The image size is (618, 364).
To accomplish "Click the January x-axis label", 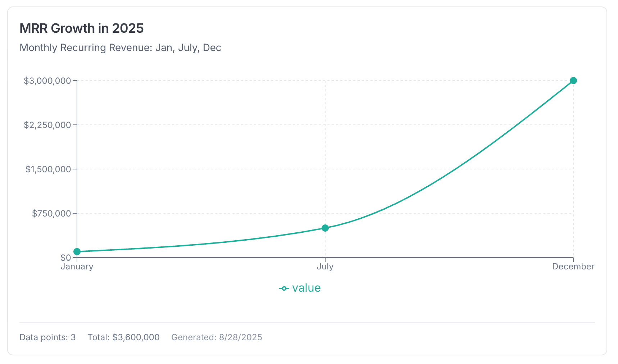I will (77, 267).
